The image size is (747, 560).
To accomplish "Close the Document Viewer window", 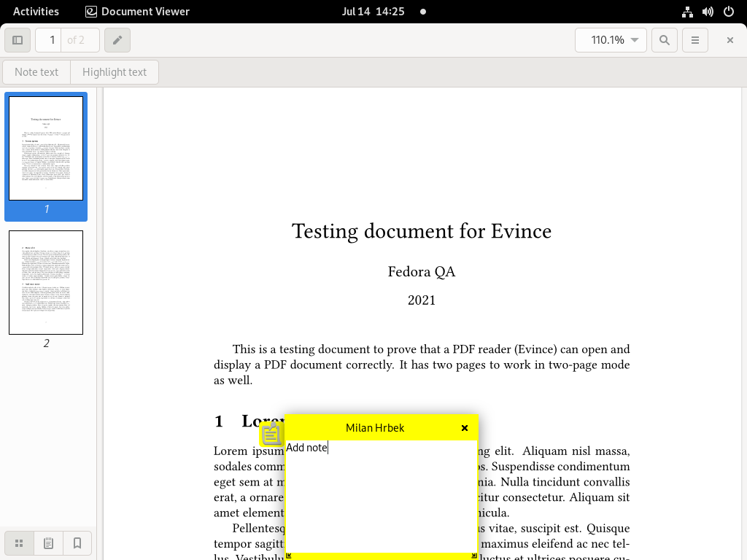I will (729, 40).
